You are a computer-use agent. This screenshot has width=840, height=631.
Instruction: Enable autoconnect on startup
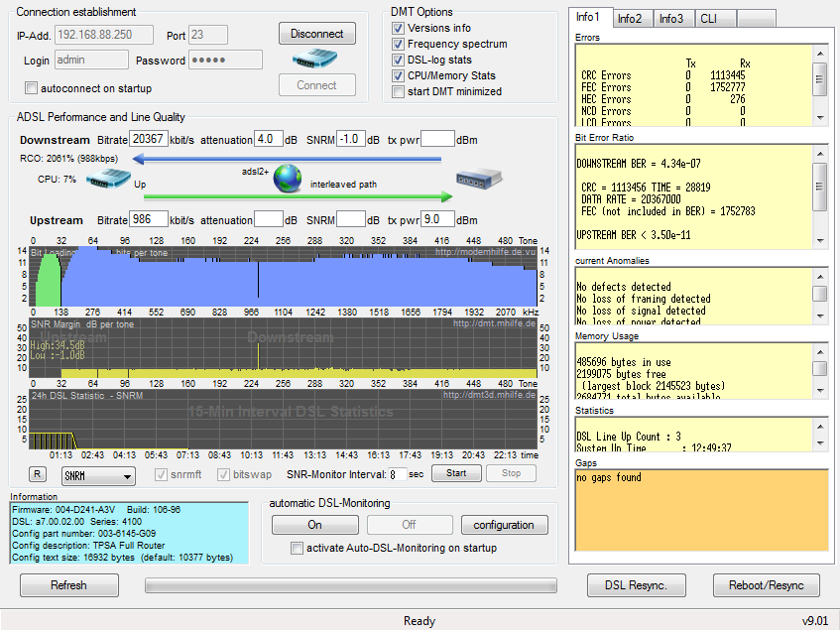[x=31, y=88]
